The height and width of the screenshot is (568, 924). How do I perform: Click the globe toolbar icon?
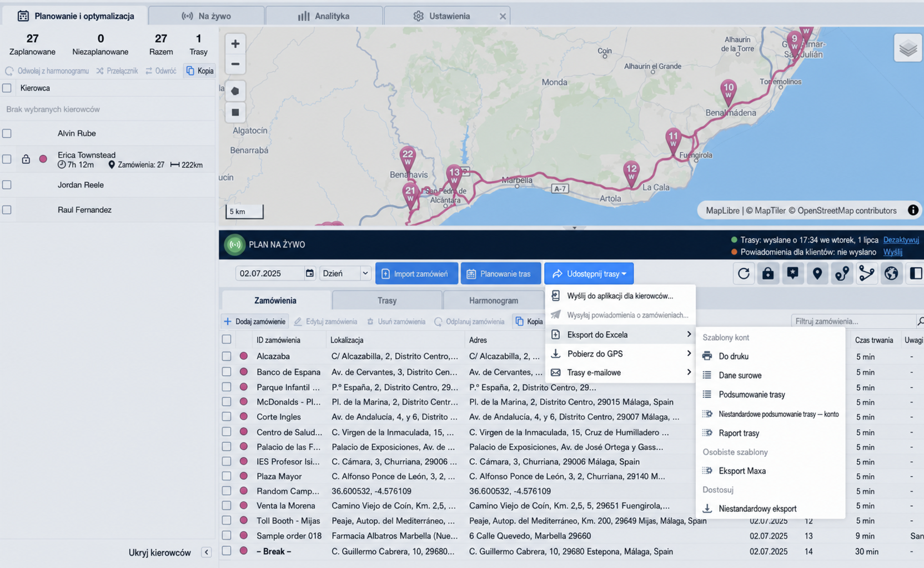tap(891, 273)
